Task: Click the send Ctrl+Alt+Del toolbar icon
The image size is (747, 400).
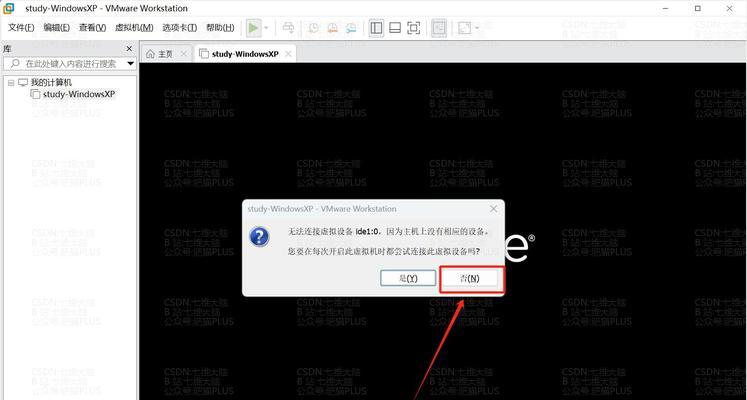Action: tap(289, 28)
